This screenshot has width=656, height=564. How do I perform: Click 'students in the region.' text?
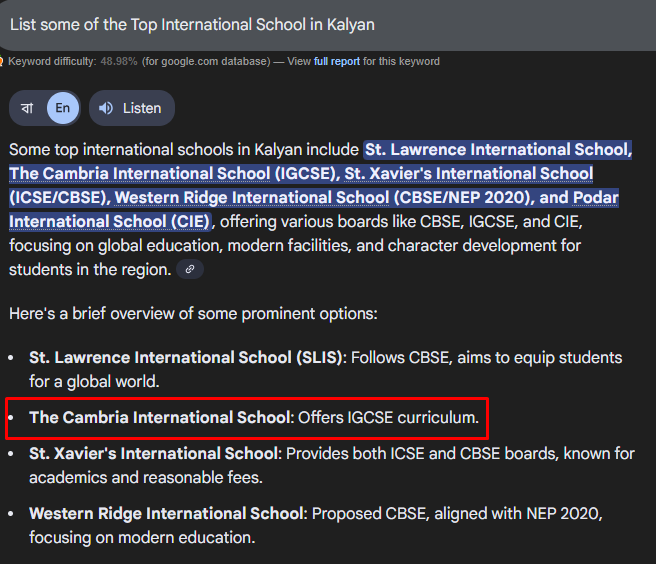90,269
